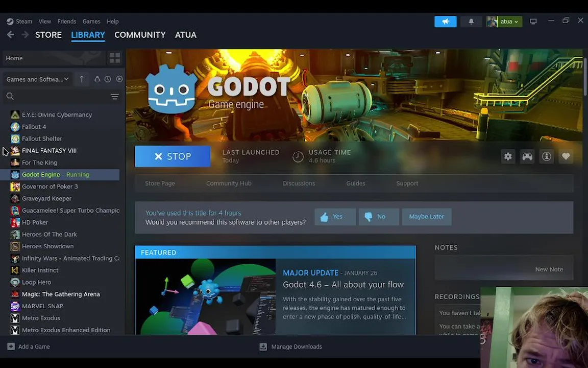
Task: Toggle the Linux penguin compatibility filter
Action: coord(97,79)
